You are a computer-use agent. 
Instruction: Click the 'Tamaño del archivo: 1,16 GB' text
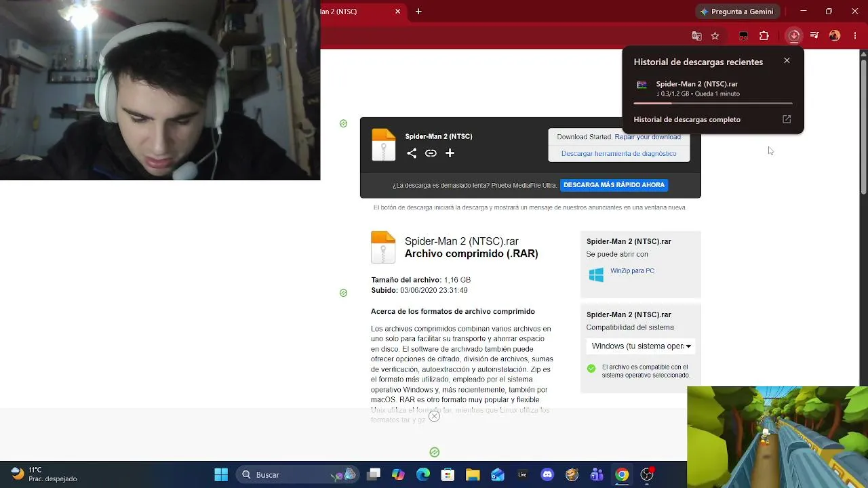click(421, 280)
